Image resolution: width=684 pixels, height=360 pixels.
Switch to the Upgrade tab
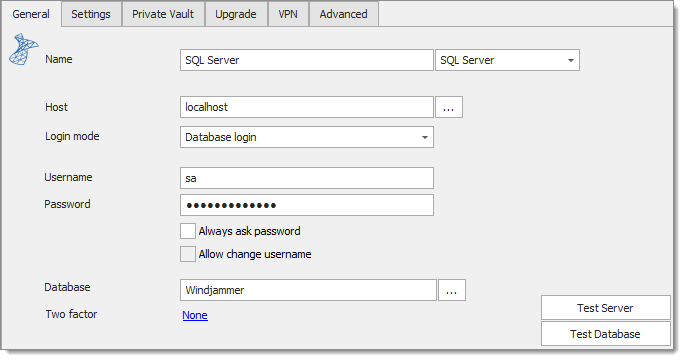pyautogui.click(x=236, y=14)
